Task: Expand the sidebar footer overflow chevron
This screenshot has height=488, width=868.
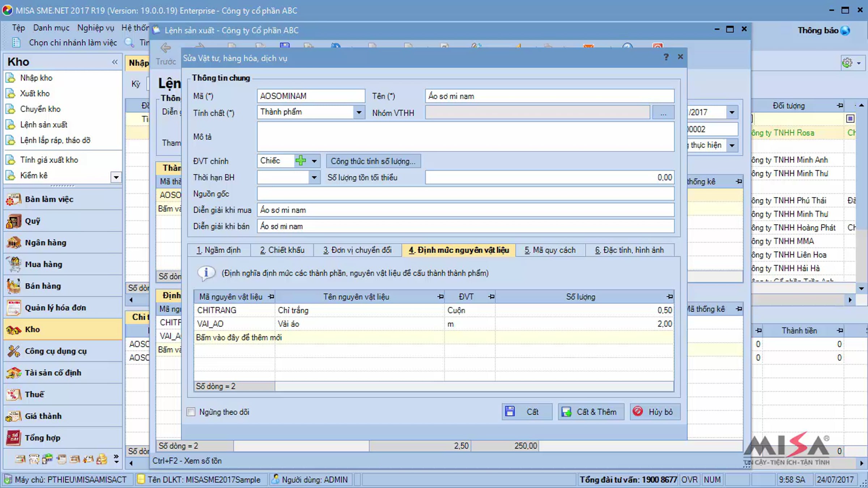Action: coord(116,459)
